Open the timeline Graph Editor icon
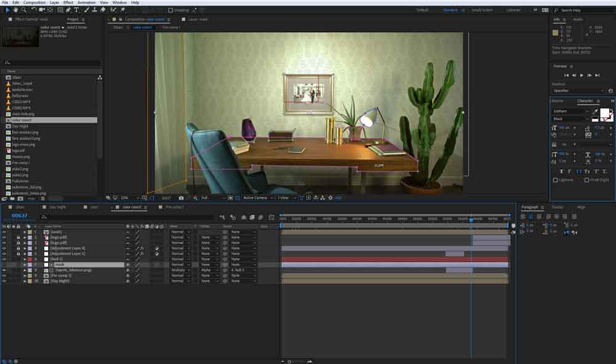This screenshot has height=364, width=616. 271,217
